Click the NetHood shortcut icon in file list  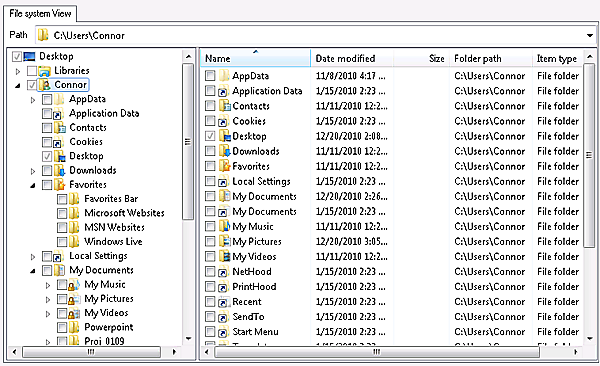click(224, 272)
